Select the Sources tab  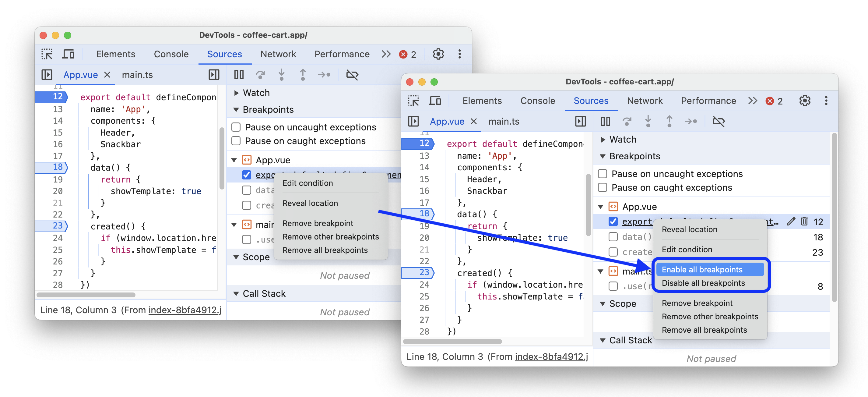point(224,54)
